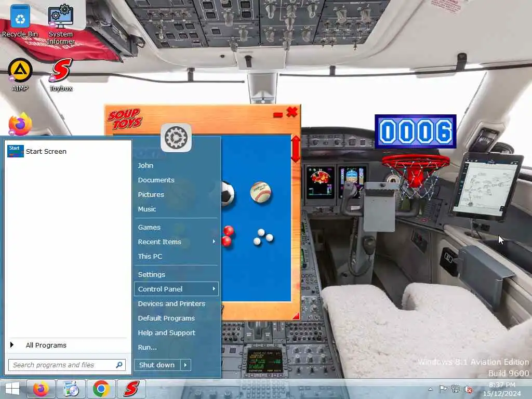Open Start Screen from the start menu
This screenshot has width=532, height=399.
[x=68, y=151]
